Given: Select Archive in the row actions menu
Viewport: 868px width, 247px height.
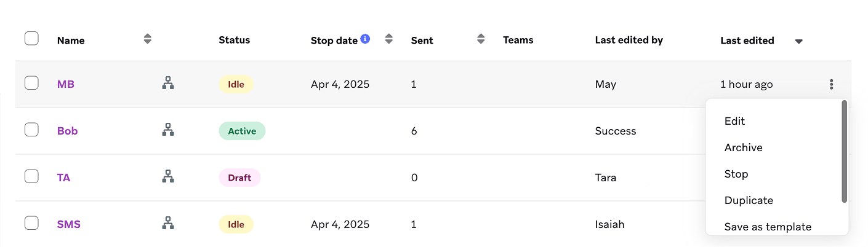Looking at the screenshot, I should 743,147.
